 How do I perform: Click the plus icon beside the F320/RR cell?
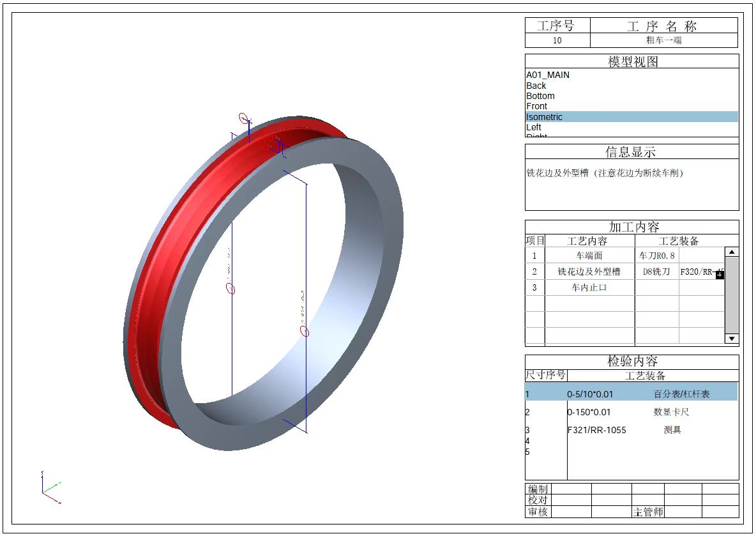point(719,275)
